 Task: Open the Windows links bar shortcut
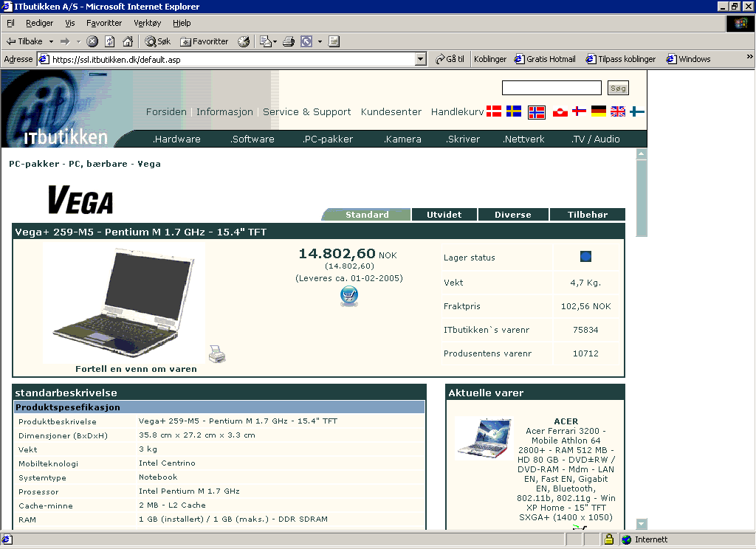[688, 59]
